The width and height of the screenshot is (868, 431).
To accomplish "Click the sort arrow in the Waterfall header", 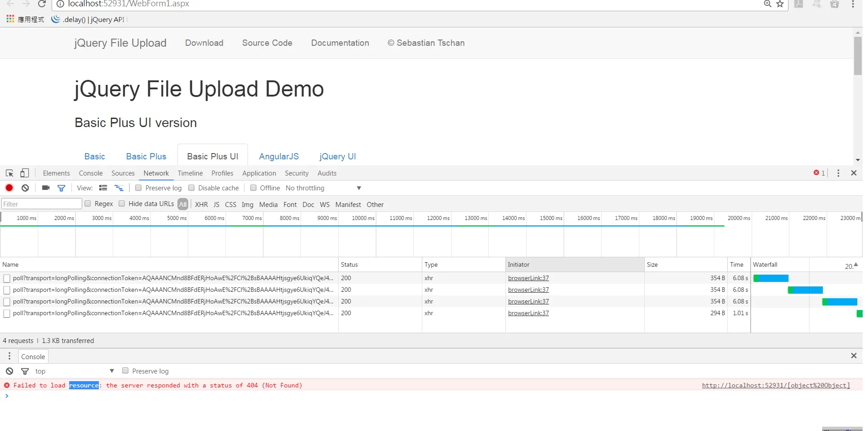I will click(856, 265).
